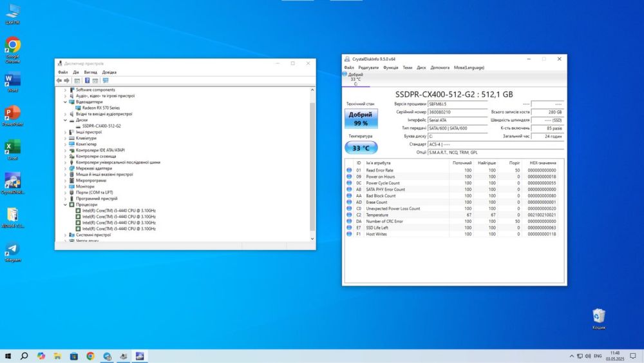Select the Telegram desktop shortcut
644x363 pixels.
click(13, 251)
